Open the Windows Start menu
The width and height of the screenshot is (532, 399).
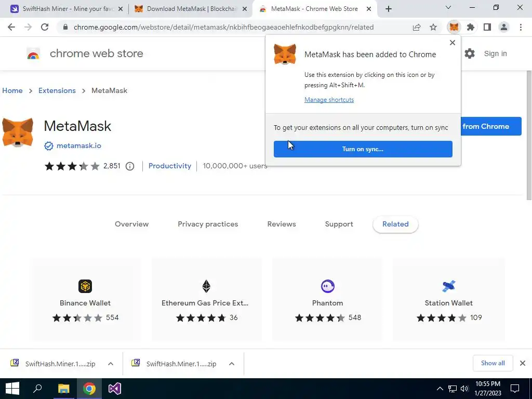12,389
